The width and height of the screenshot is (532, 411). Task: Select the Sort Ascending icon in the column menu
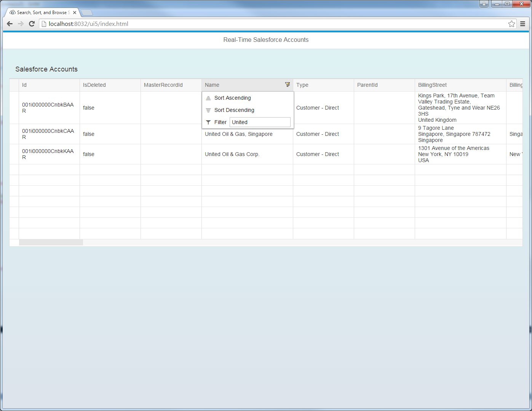208,98
